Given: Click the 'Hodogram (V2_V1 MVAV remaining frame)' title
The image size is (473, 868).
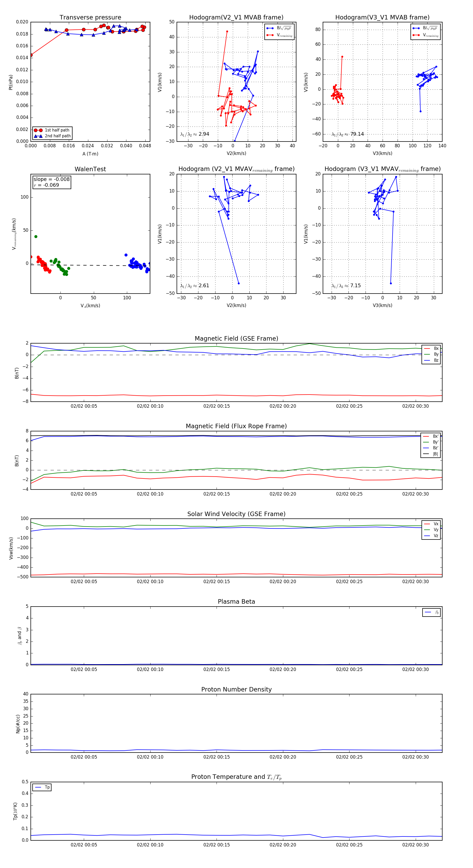Looking at the screenshot, I should pyautogui.click(x=236, y=169).
